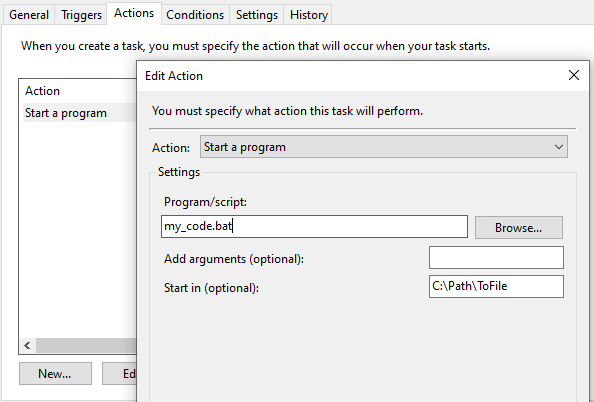Go to the Conditions tab
The height and width of the screenshot is (402, 594).
pyautogui.click(x=195, y=15)
